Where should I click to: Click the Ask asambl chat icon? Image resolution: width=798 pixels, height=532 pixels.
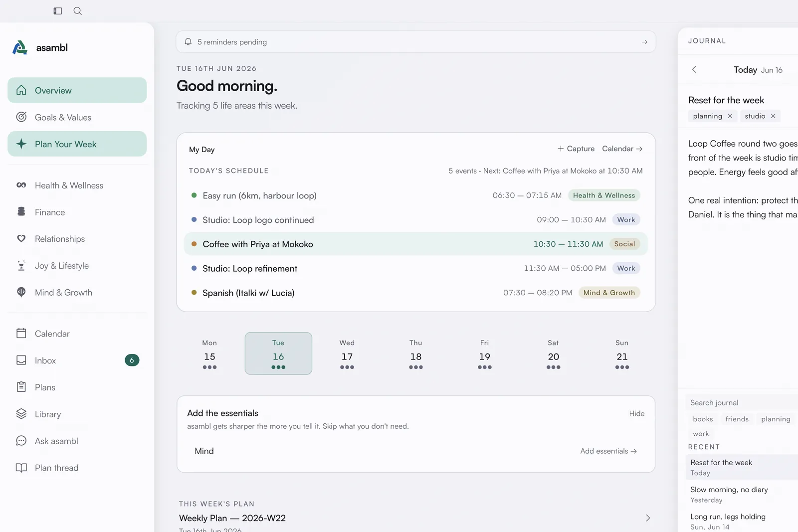point(21,441)
